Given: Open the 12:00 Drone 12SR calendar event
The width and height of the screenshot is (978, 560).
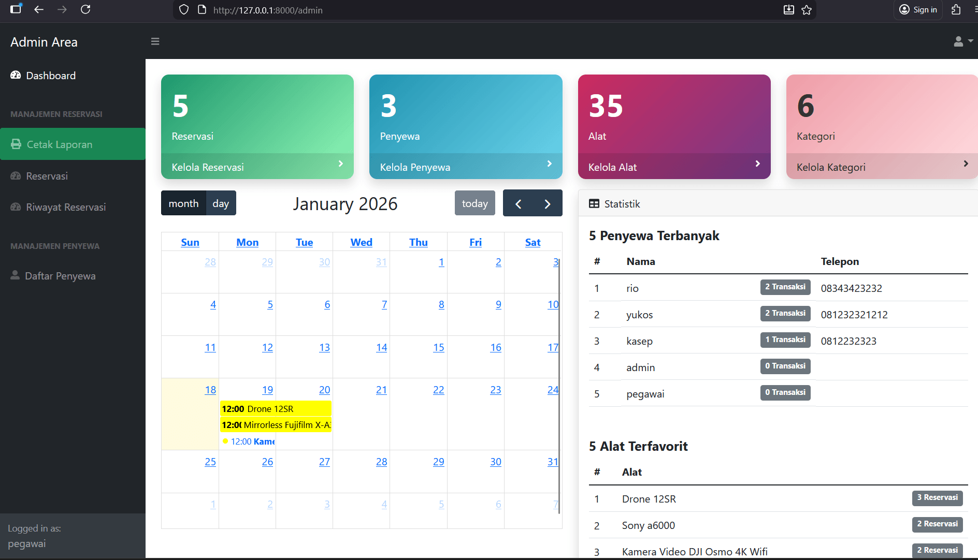Looking at the screenshot, I should pyautogui.click(x=276, y=408).
